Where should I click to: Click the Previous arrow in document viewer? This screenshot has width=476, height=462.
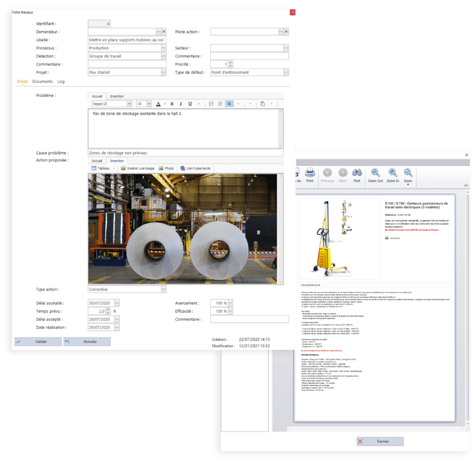327,175
